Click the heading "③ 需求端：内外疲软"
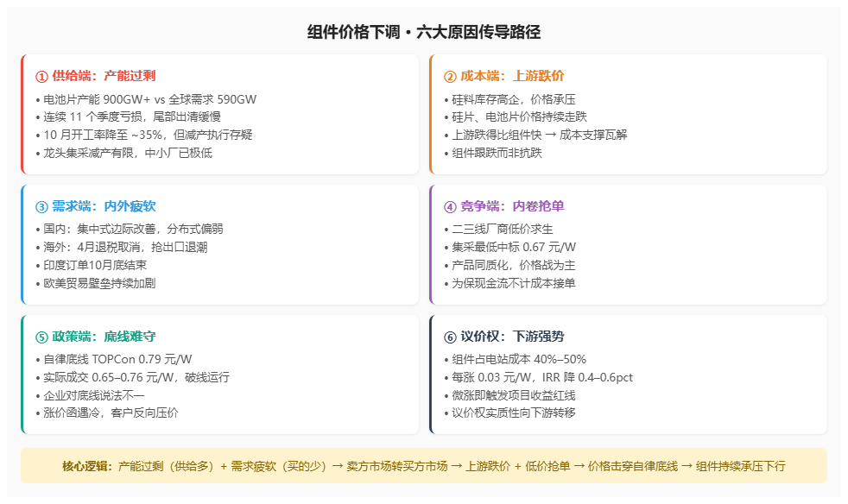Image resolution: width=848 pixels, height=504 pixels. pyautogui.click(x=96, y=206)
